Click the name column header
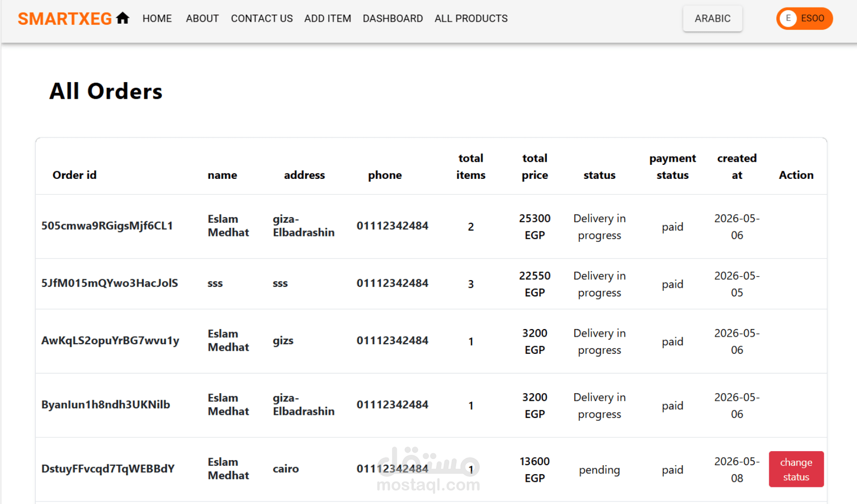 click(222, 175)
